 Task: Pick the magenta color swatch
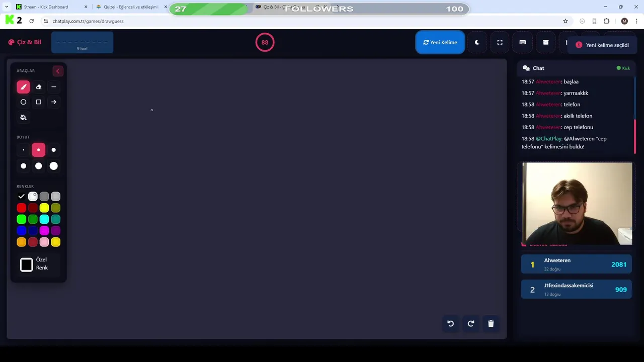pos(44,231)
